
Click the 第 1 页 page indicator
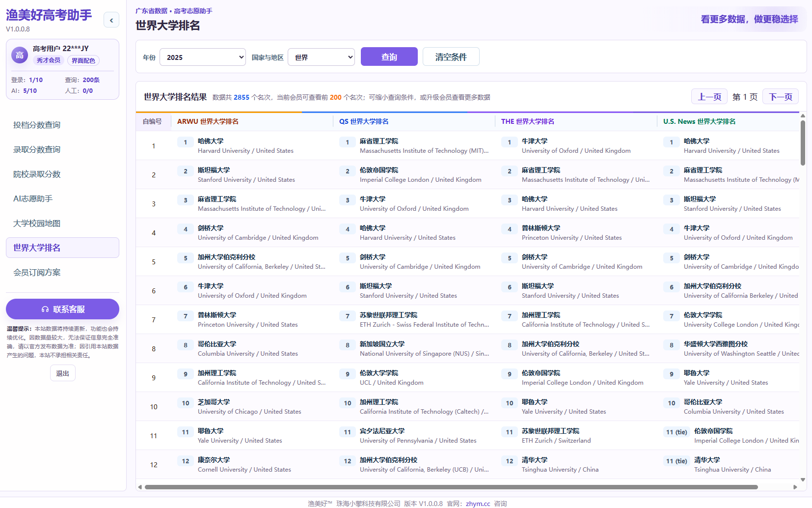coord(745,97)
